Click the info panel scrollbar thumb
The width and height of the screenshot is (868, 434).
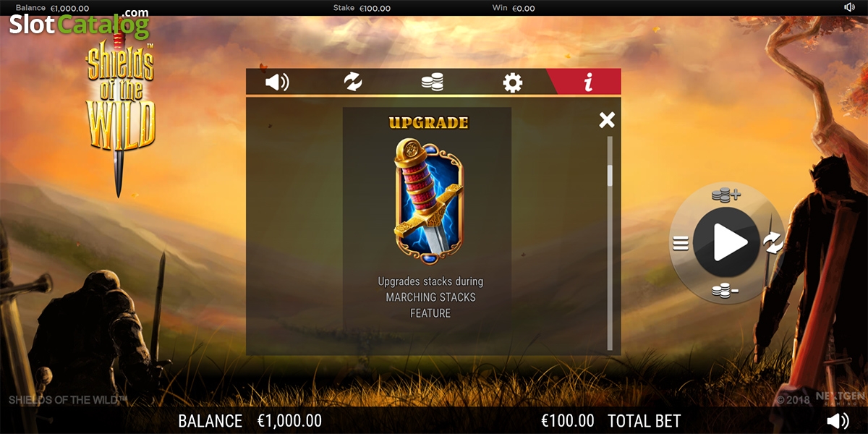tap(610, 176)
